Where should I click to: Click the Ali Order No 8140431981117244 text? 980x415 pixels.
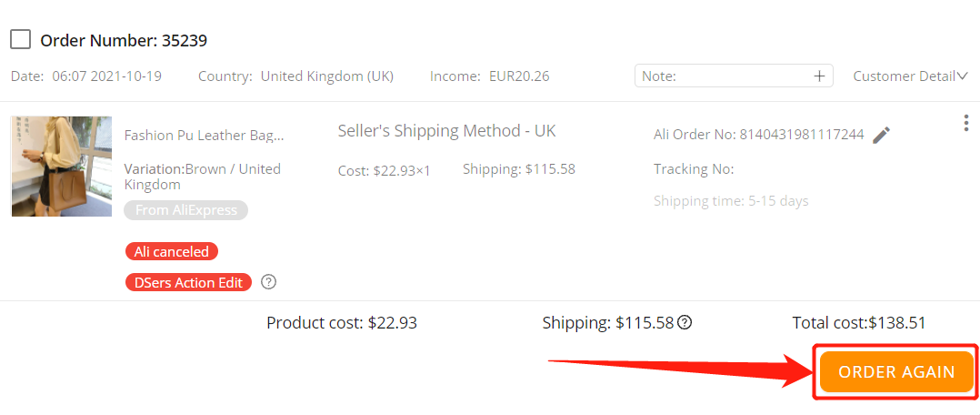(x=759, y=135)
